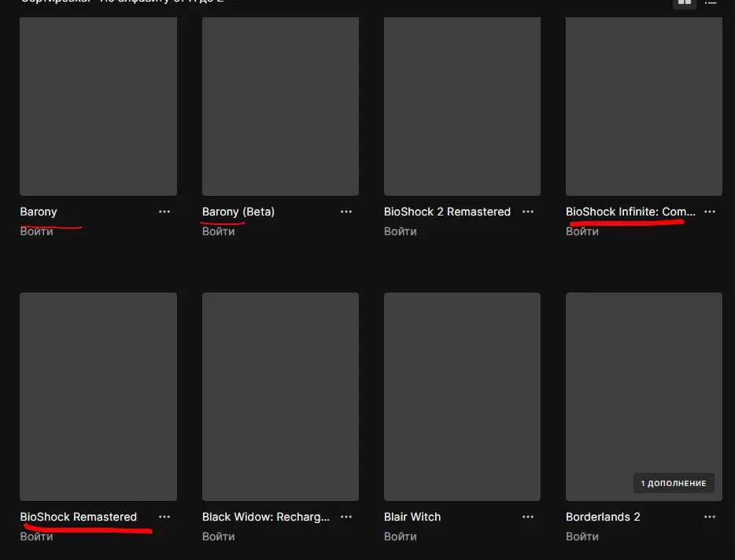735x560 pixels.
Task: Select the Barony (Beta) cover thumbnail
Action: pos(280,106)
